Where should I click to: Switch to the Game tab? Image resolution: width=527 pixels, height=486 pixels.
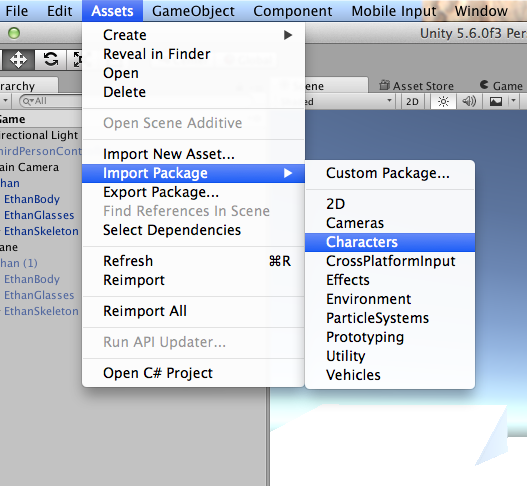[501, 86]
